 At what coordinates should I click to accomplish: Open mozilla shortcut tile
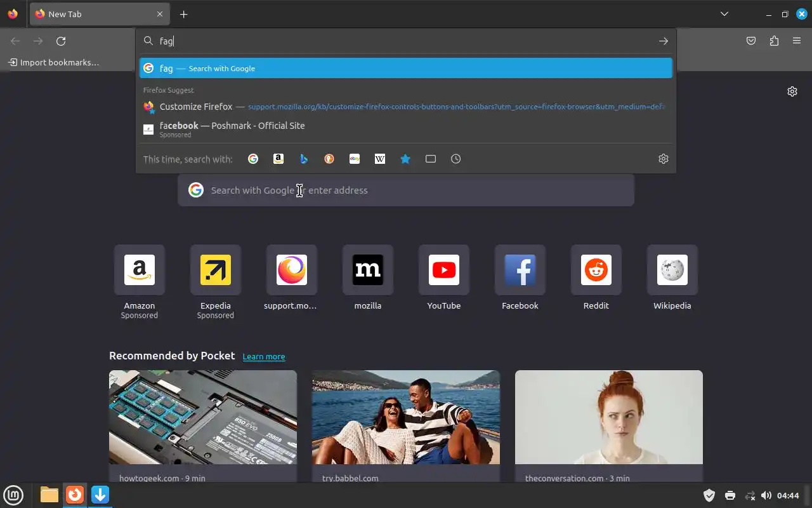[368, 270]
